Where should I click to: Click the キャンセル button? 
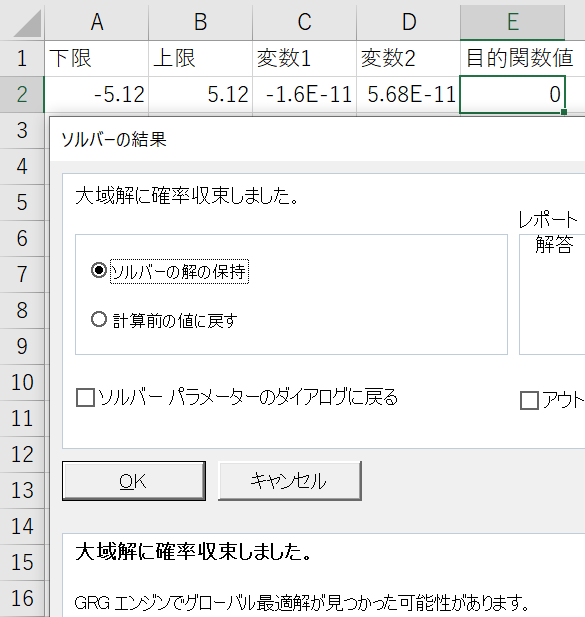click(x=290, y=481)
